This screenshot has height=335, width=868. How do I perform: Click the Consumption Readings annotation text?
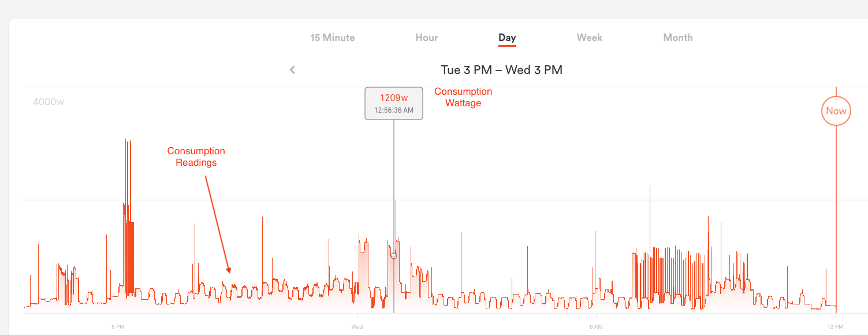[x=196, y=157]
